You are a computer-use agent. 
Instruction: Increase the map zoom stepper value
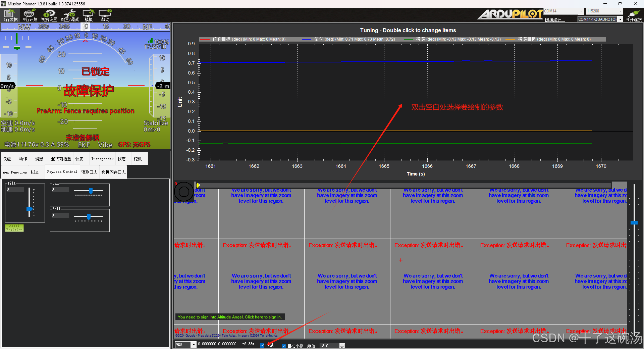pos(342,344)
